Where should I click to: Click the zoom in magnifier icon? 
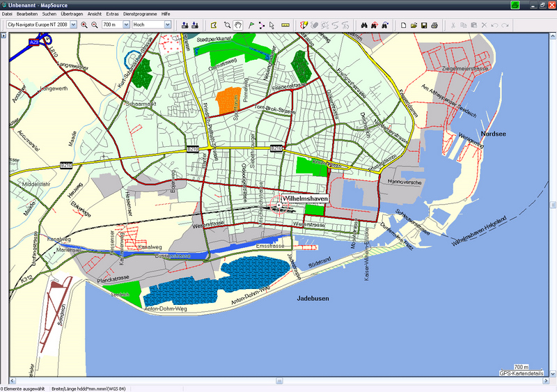(84, 25)
